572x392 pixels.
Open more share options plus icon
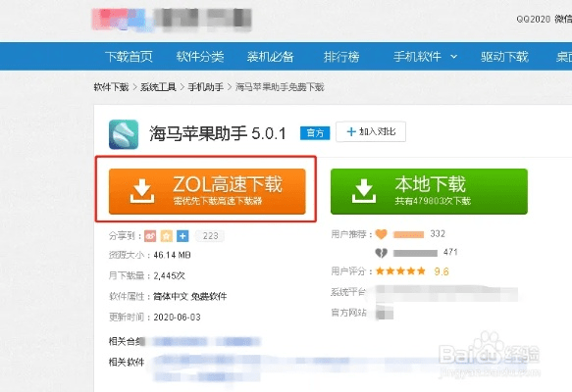(182, 236)
